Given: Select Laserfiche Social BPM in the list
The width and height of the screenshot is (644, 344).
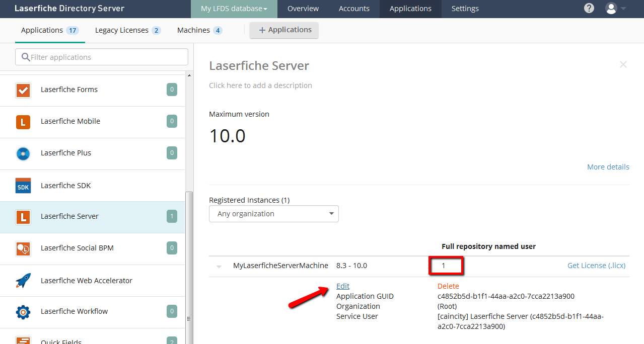Looking at the screenshot, I should point(93,249).
